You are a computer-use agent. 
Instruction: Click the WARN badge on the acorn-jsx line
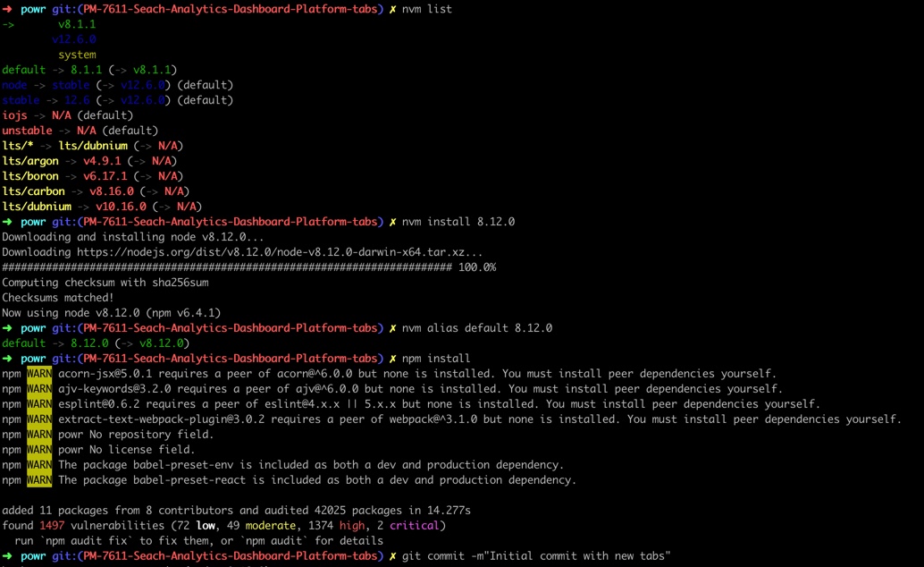click(x=39, y=374)
